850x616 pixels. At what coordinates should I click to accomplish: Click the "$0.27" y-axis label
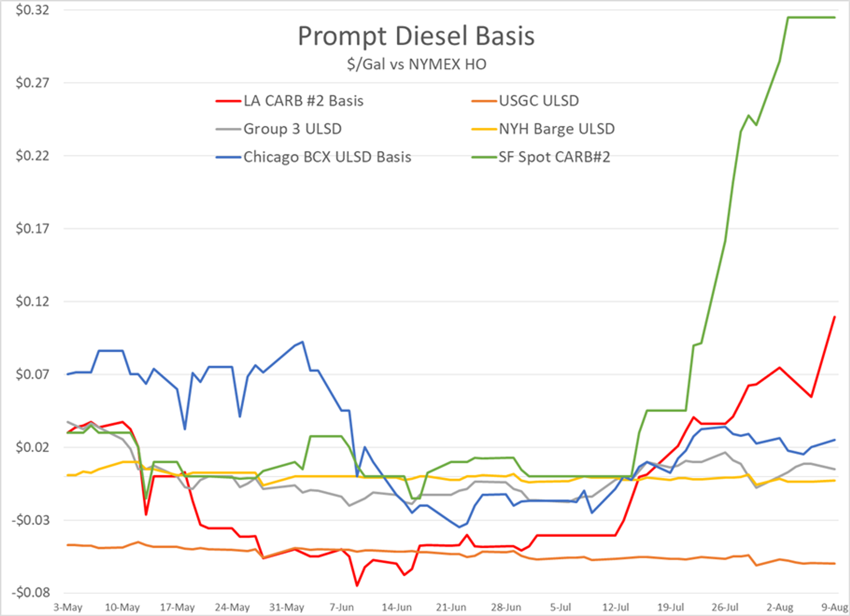tap(33, 83)
